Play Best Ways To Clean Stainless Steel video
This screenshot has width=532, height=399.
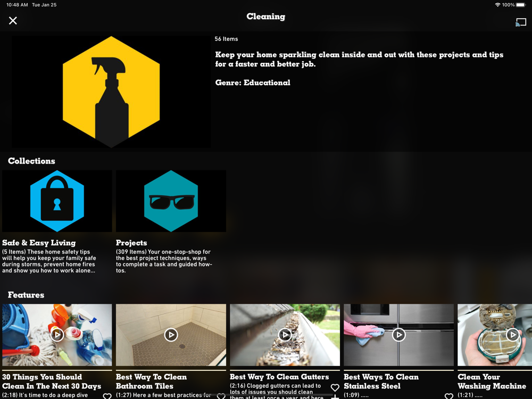(399, 335)
